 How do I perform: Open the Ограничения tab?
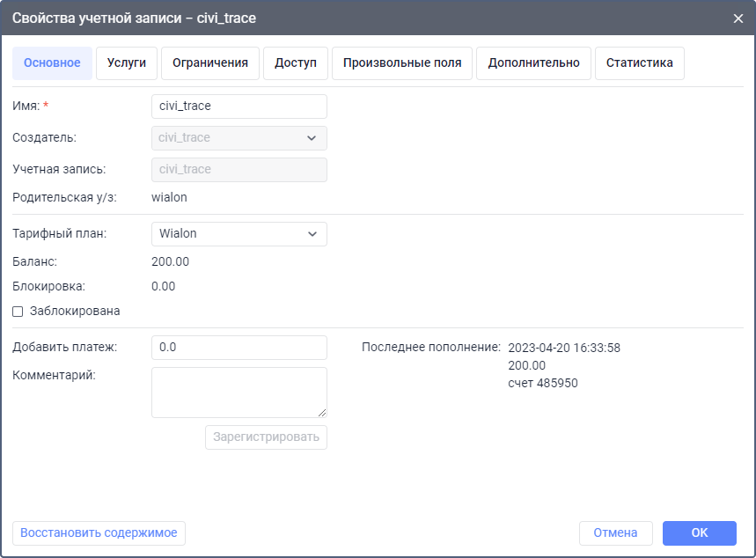tap(210, 63)
